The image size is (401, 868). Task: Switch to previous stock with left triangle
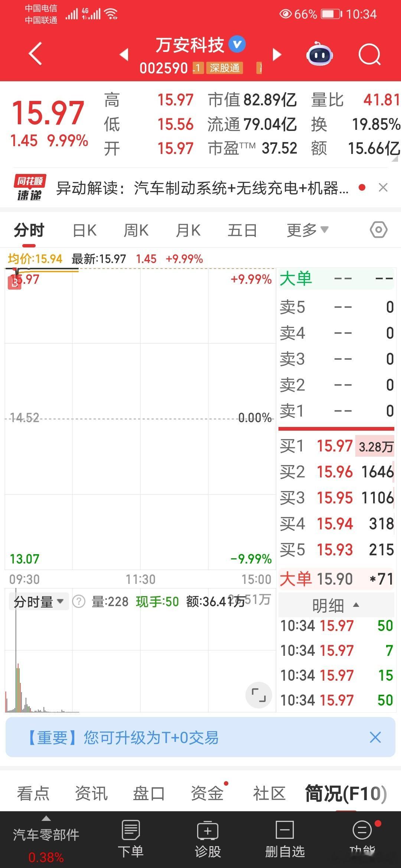coord(124,55)
